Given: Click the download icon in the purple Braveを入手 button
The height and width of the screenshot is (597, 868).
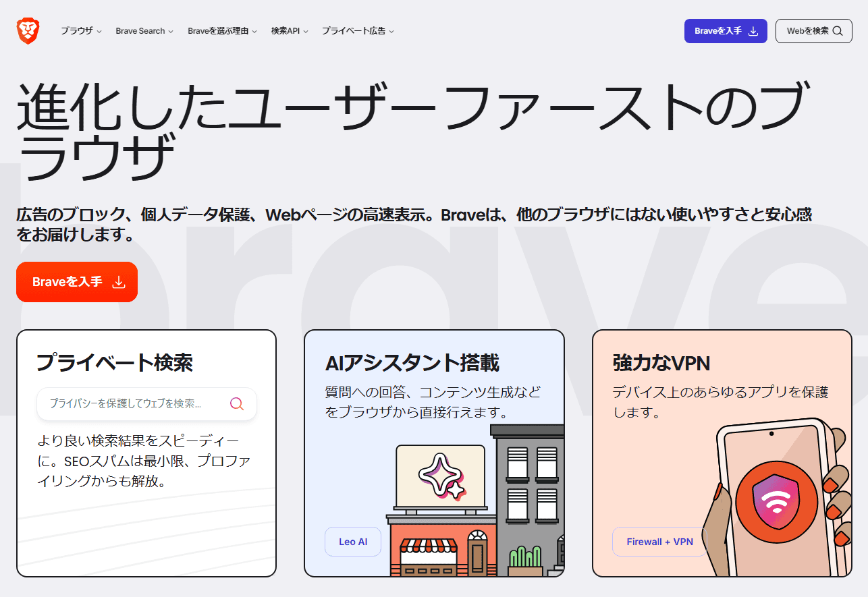Looking at the screenshot, I should point(753,31).
